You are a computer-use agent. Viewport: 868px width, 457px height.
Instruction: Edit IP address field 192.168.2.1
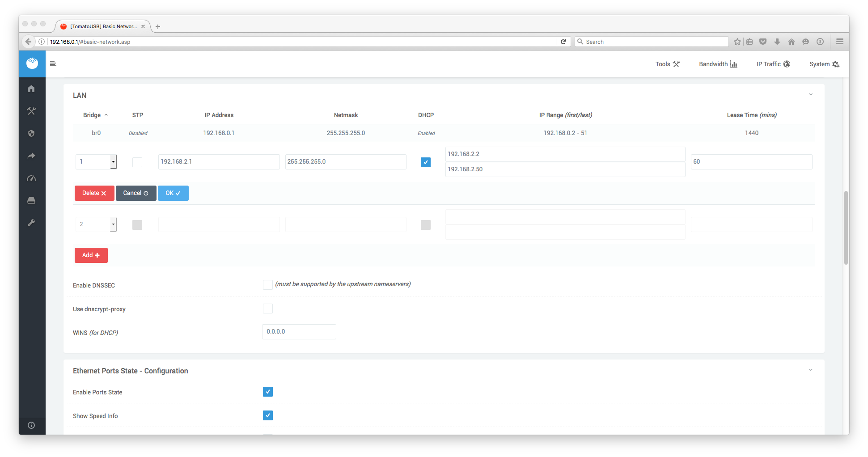pyautogui.click(x=219, y=162)
